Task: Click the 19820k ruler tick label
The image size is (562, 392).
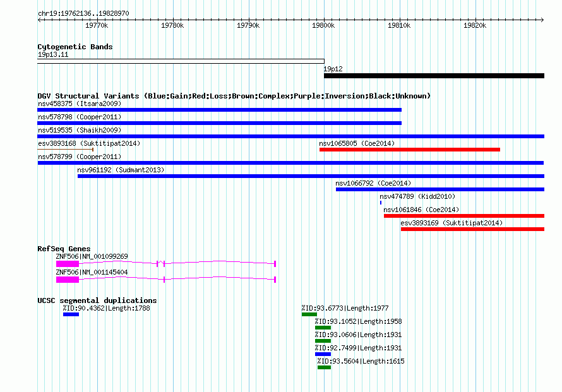Action: 475,25
